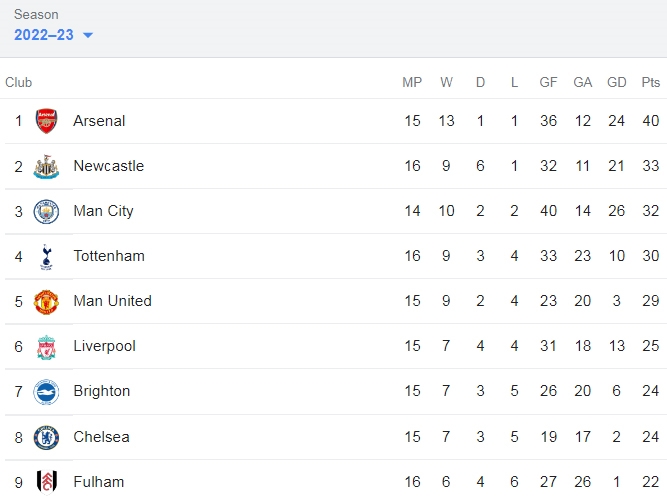Image resolution: width=667 pixels, height=498 pixels.
Task: Click the Man City club crest
Action: click(x=46, y=211)
